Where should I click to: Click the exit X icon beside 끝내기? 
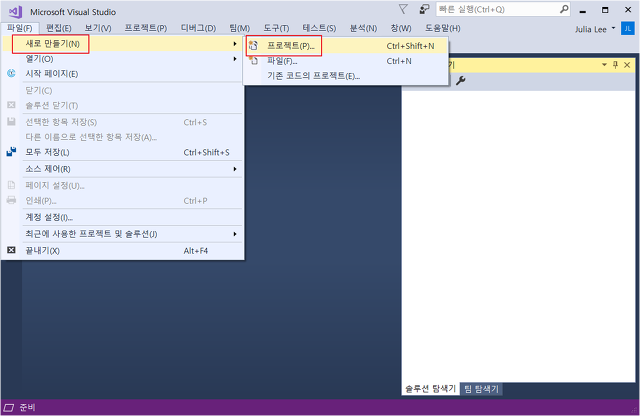click(11, 250)
